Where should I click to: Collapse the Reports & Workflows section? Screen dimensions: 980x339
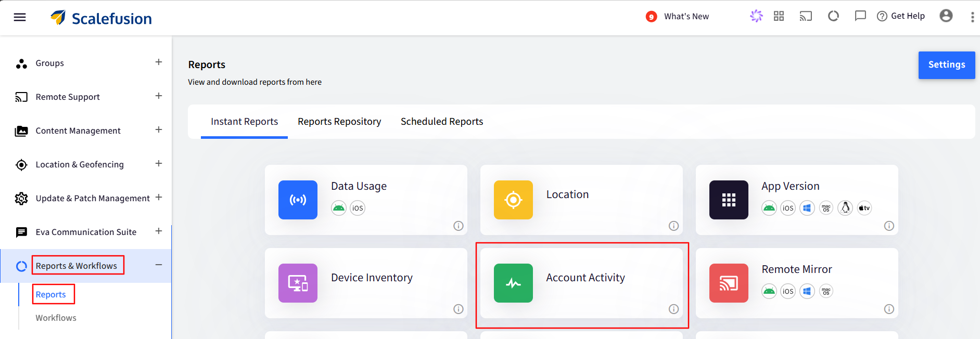pos(159,265)
